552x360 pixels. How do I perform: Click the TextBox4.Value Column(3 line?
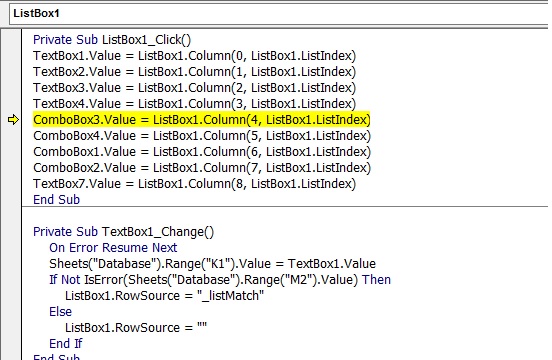click(x=194, y=104)
